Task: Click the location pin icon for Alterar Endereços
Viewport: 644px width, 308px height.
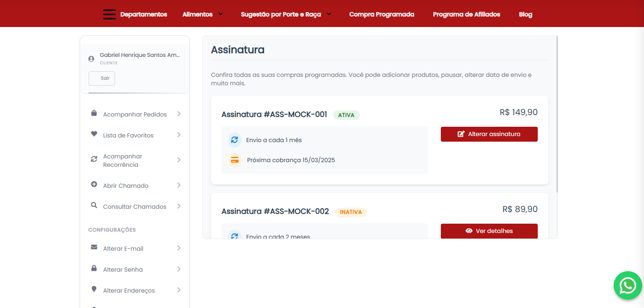Action: (x=94, y=289)
